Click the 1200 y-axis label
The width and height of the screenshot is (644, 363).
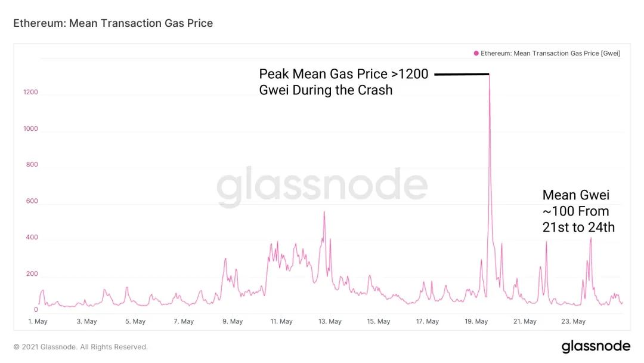tap(31, 93)
